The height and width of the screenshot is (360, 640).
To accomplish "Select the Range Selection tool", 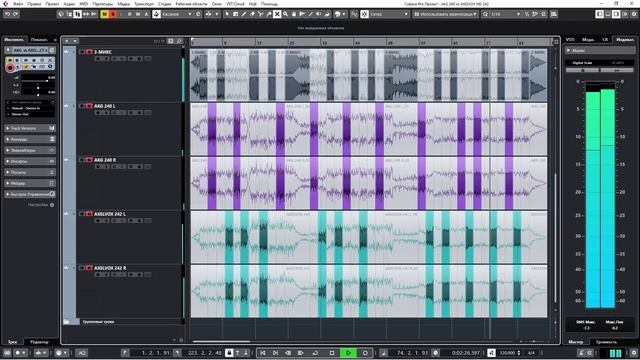I will click(x=236, y=14).
